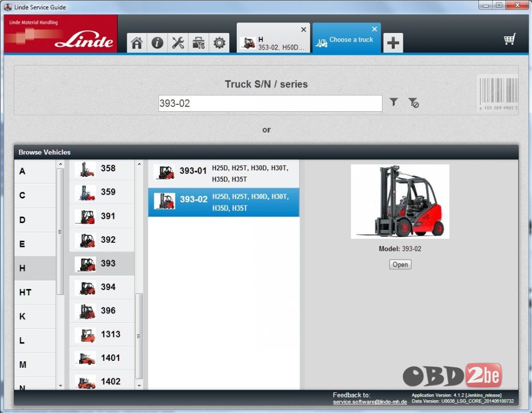532x413 pixels.
Task: Choose series 393 in the list
Action: (102, 263)
